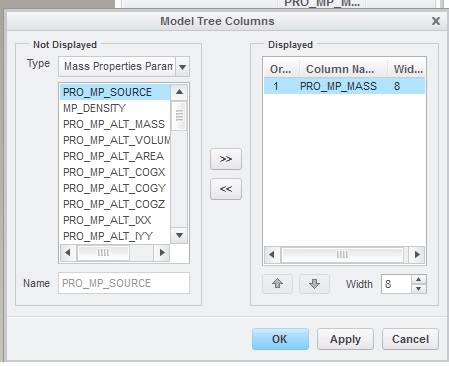
Task: Click vertical scrollbar thumb in Not Displayed list
Action: point(179,115)
